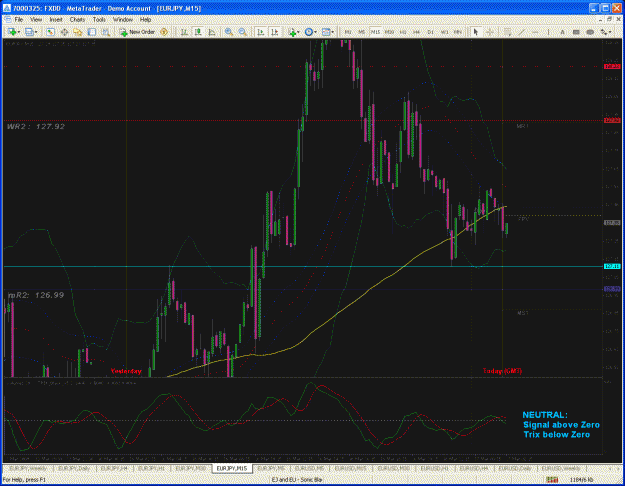Switch to candlestick chart display
The width and height of the screenshot is (625, 486).
[198, 32]
